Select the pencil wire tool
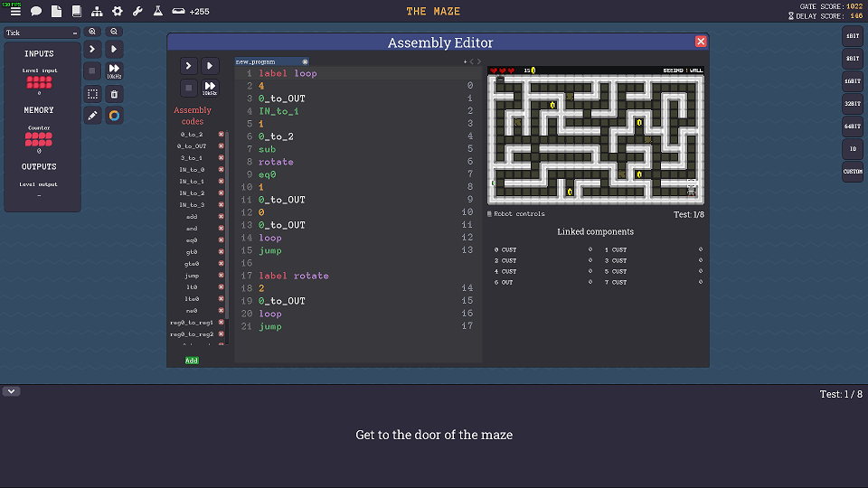The image size is (868, 488). point(92,116)
